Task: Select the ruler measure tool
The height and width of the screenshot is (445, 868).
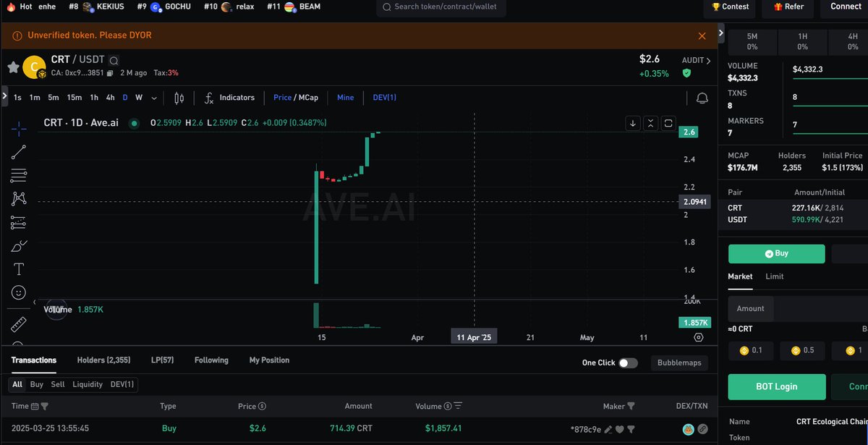Action: 19,323
